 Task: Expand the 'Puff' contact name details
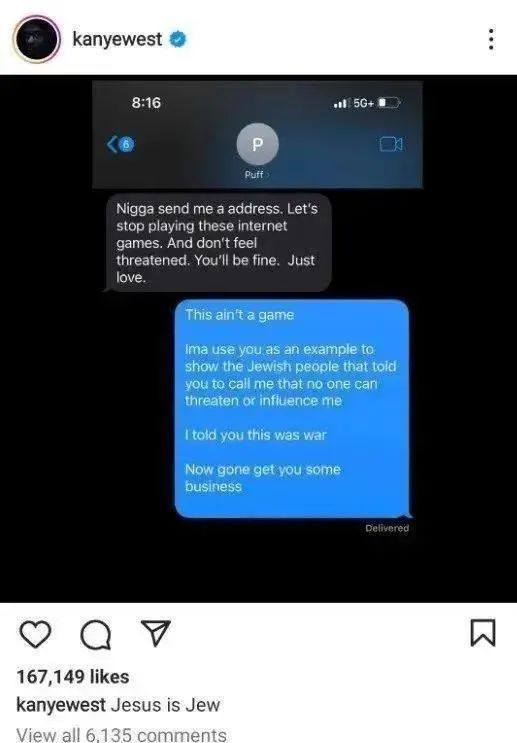[x=255, y=175]
